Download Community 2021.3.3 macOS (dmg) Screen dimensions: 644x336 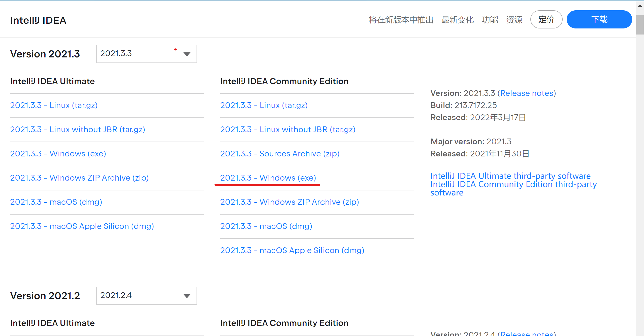[x=266, y=226]
